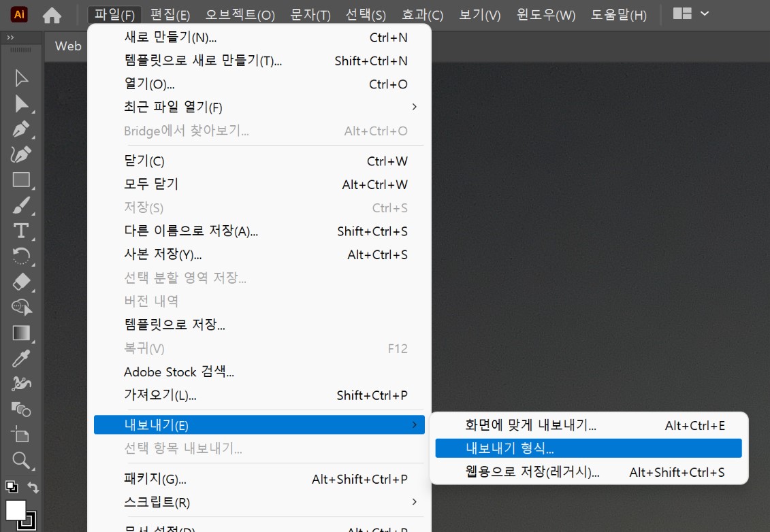Select the Eyedropper tool
This screenshot has width=770, height=532.
pyautogui.click(x=21, y=359)
